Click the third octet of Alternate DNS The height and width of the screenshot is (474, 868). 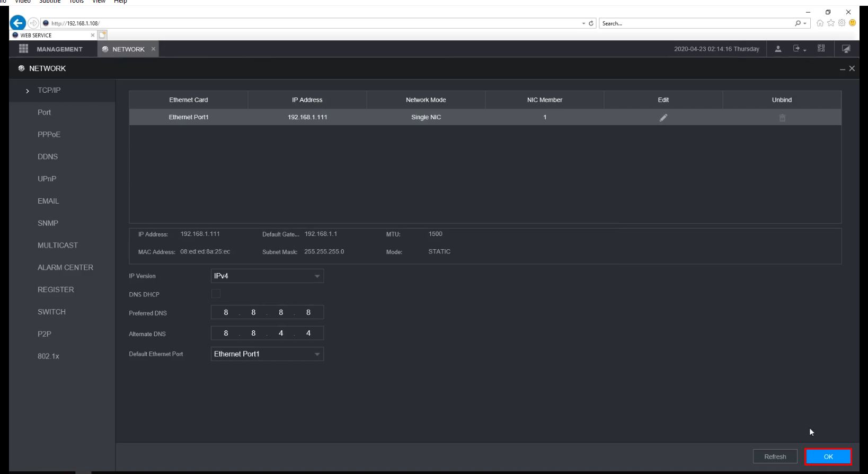[x=281, y=333]
